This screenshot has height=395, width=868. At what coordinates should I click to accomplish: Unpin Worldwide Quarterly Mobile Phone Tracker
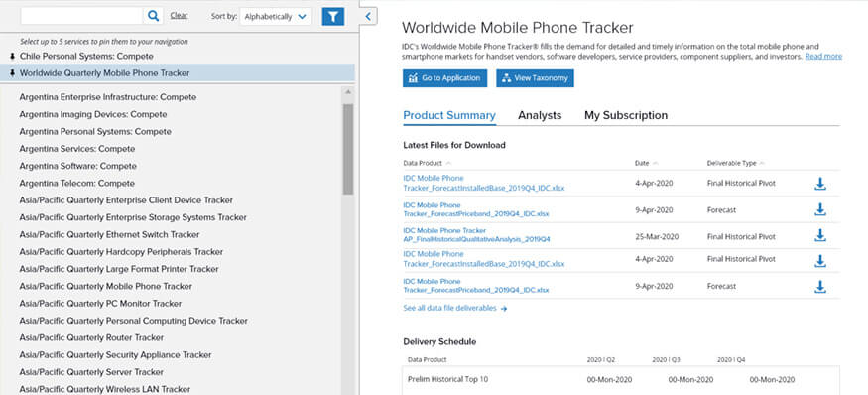click(12, 73)
